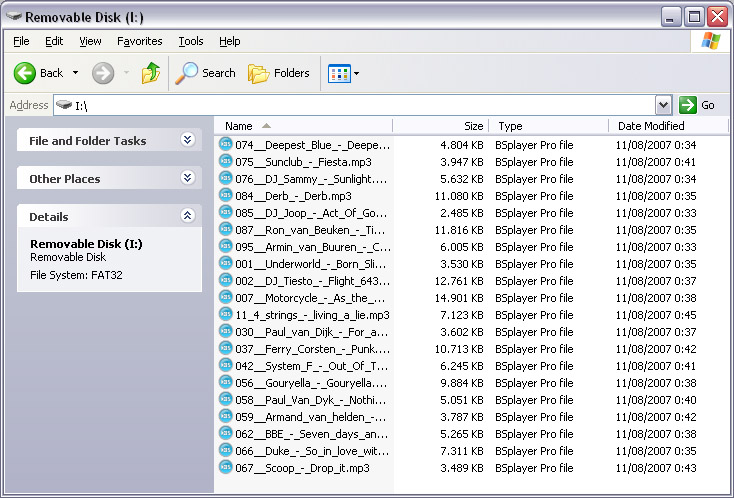
Task: Go up one folder level icon
Action: [151, 73]
